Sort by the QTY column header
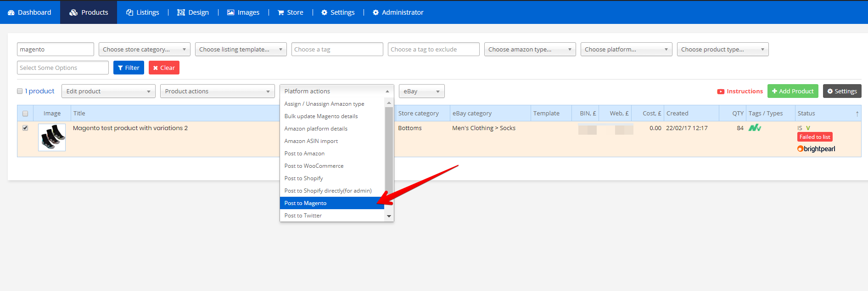The height and width of the screenshot is (291, 868). pyautogui.click(x=733, y=114)
